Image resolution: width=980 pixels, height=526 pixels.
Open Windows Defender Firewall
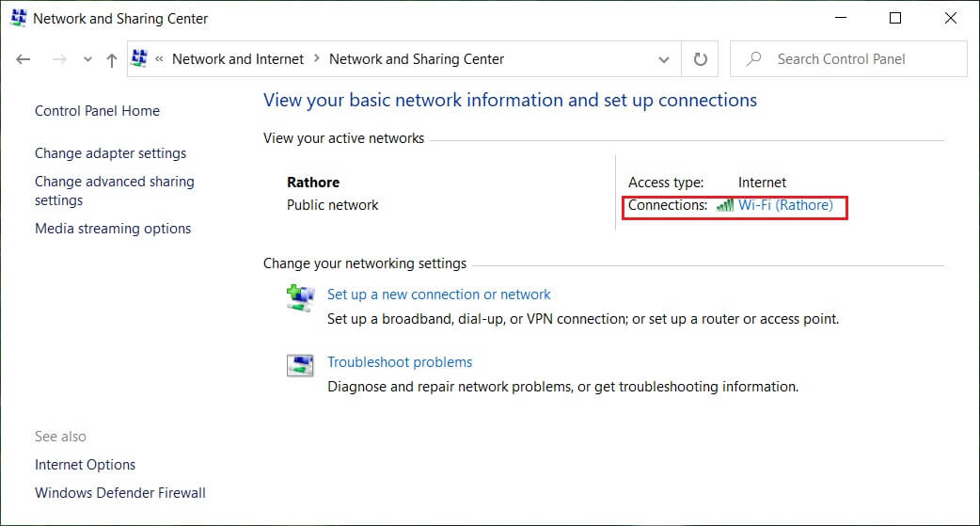click(x=120, y=493)
